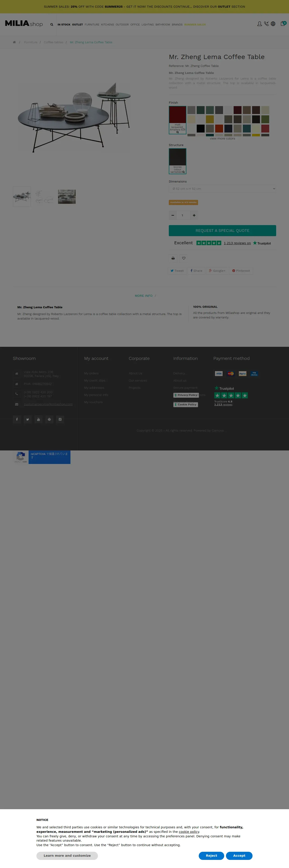Open the IN STOCK menu
The width and height of the screenshot is (289, 868).
[x=64, y=25]
